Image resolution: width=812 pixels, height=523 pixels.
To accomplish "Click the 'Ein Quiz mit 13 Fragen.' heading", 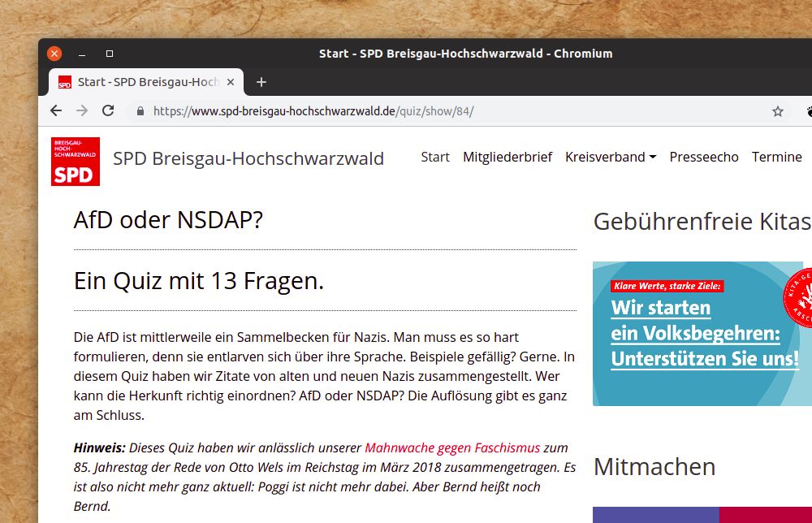I will 199,281.
